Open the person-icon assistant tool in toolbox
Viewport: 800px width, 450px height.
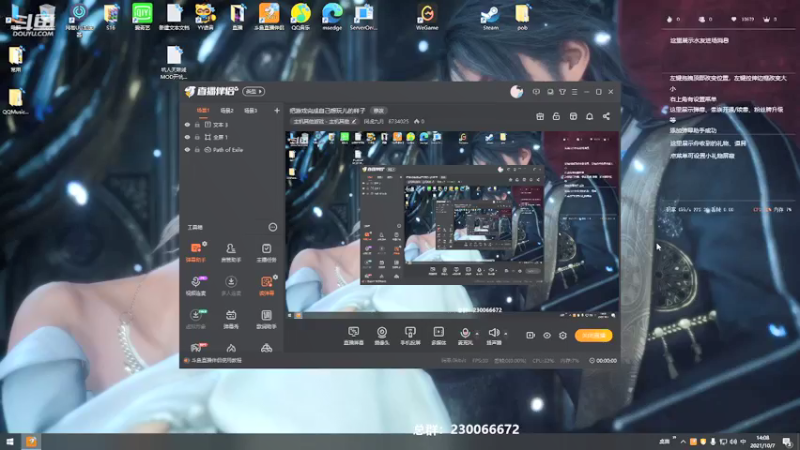(231, 253)
